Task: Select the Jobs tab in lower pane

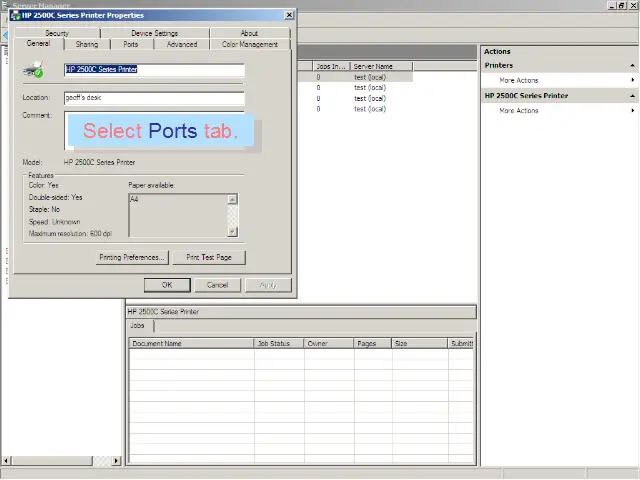Action: (138, 325)
